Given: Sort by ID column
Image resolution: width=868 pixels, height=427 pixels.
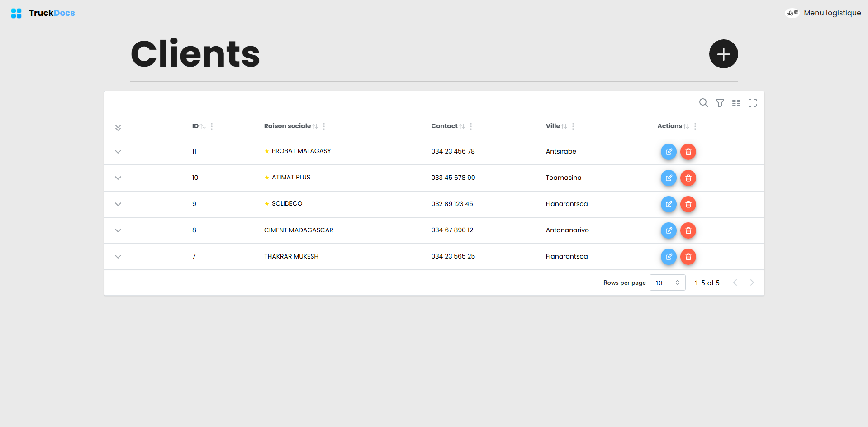Looking at the screenshot, I should 203,126.
